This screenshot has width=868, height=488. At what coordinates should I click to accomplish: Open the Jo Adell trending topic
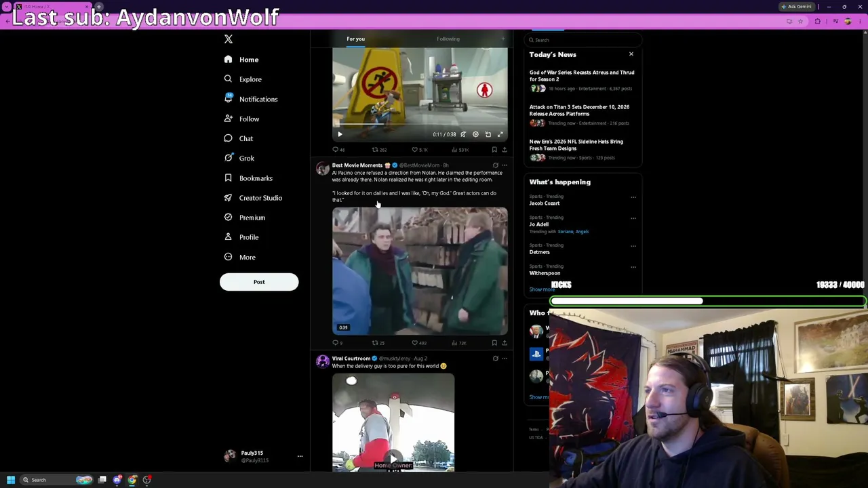[x=539, y=224]
